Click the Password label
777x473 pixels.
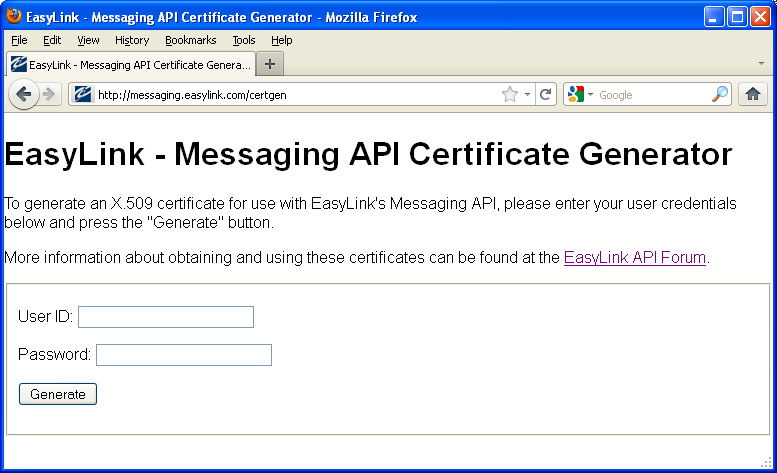pyautogui.click(x=54, y=355)
